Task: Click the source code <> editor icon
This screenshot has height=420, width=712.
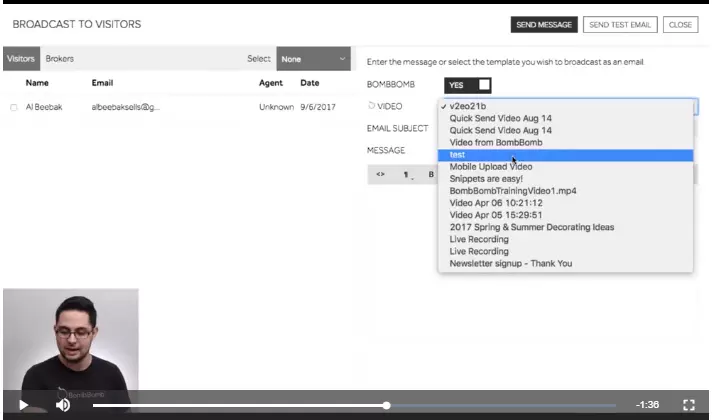Action: coord(380,174)
